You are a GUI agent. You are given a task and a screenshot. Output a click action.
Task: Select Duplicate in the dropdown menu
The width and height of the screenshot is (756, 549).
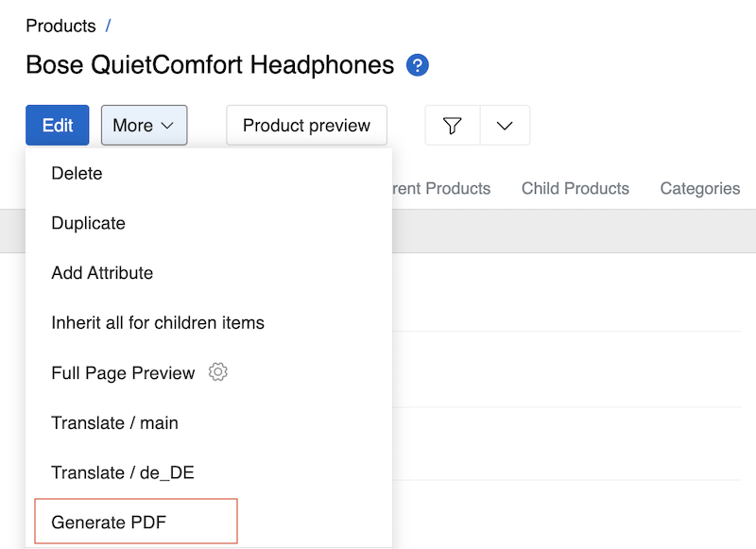(88, 224)
